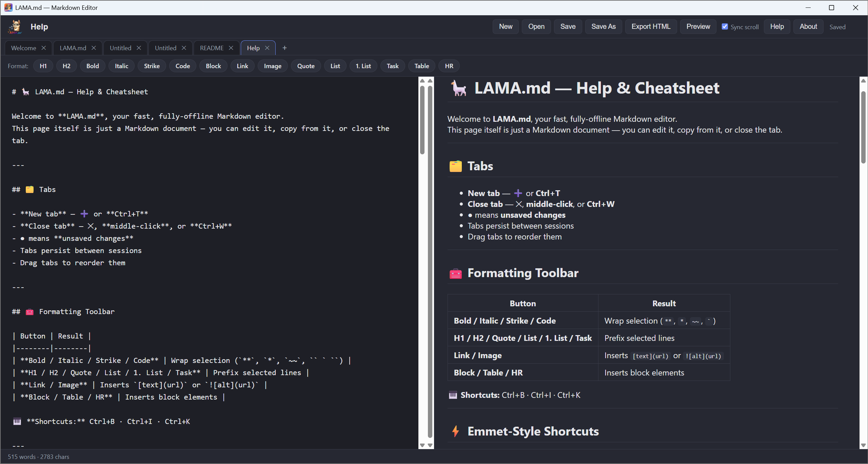
Task: Close the Welcome tab
Action: click(43, 48)
